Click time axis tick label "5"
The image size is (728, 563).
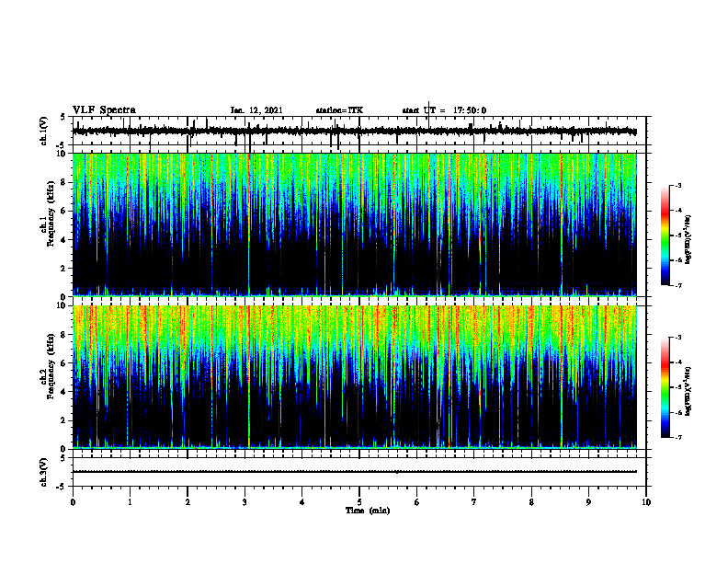click(x=359, y=502)
